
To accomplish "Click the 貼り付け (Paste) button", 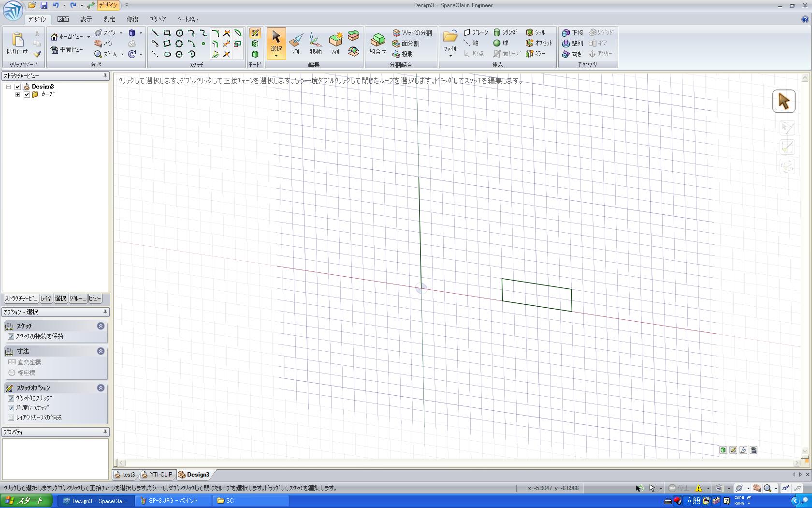I will click(17, 43).
